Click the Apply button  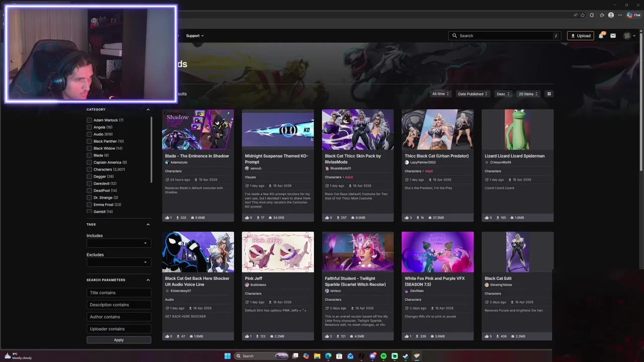tap(119, 340)
